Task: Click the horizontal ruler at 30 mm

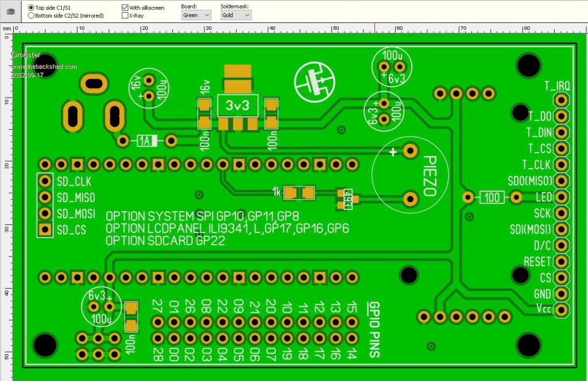Action: tap(208, 29)
